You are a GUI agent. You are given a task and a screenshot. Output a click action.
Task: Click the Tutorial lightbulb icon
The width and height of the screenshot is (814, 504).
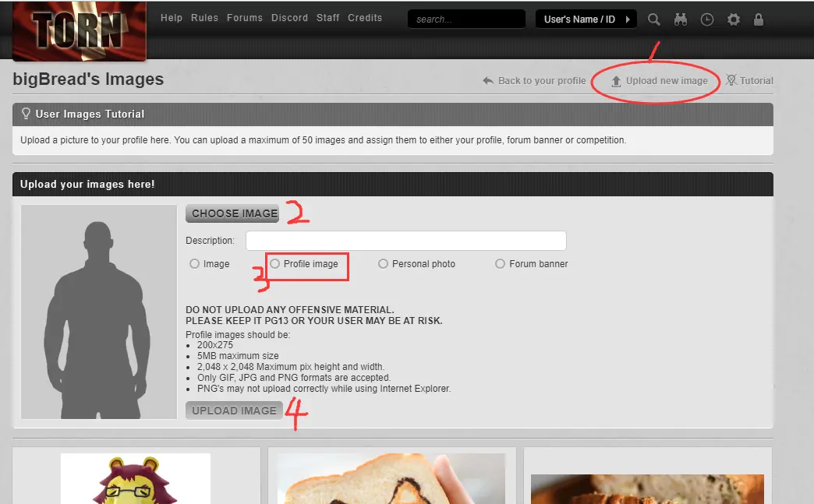(731, 80)
